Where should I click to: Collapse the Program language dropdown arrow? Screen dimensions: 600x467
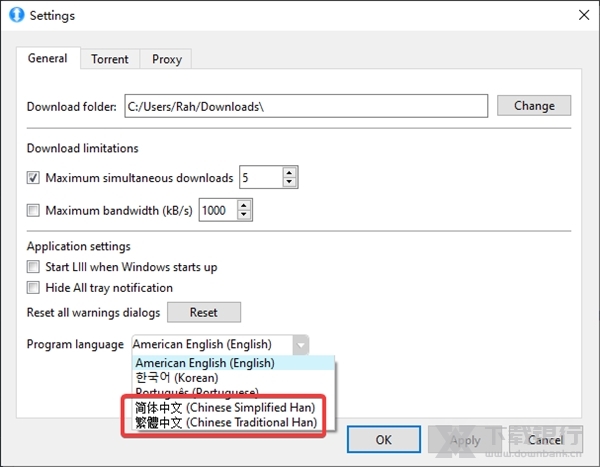click(301, 345)
